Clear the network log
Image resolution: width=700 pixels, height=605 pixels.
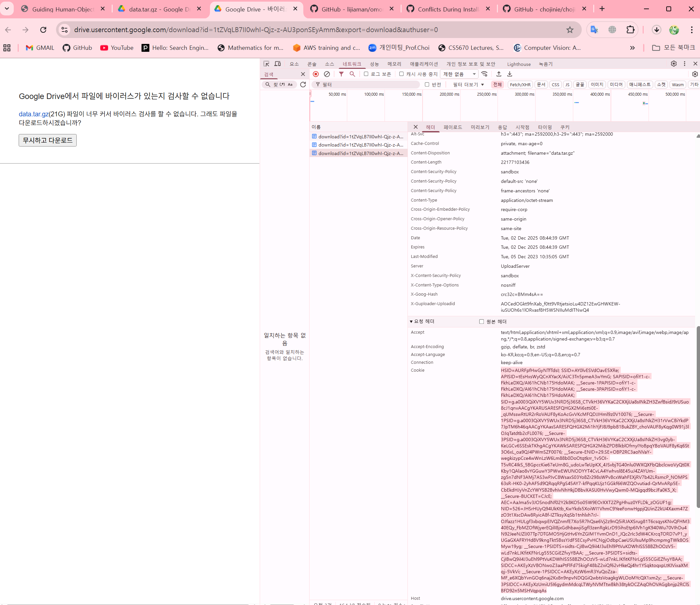[x=327, y=74]
